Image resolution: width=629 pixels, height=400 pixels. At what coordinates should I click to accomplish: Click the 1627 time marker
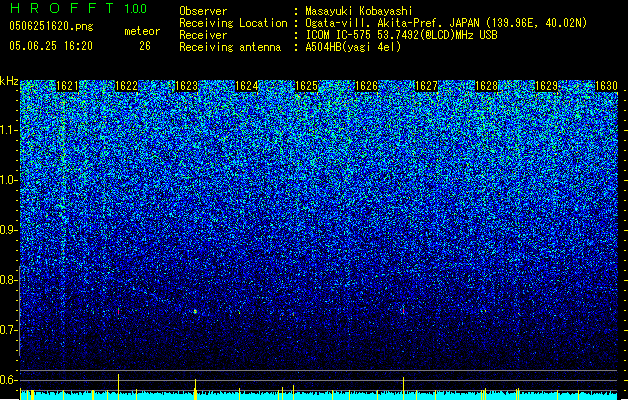point(426,86)
